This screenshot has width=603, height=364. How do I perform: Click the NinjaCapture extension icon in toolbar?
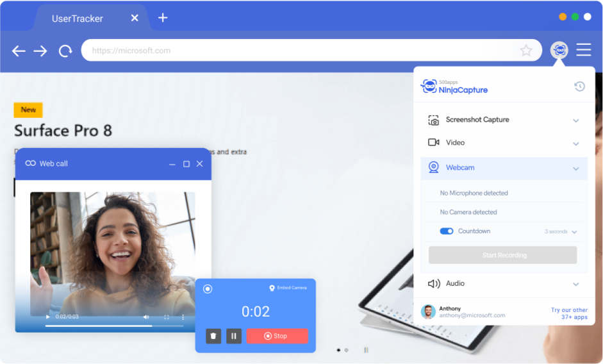tap(559, 50)
